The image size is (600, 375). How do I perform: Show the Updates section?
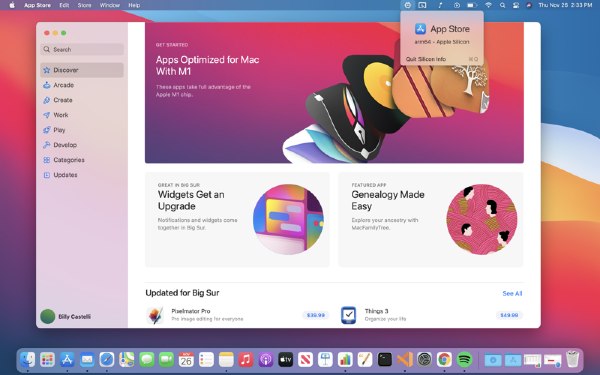82,175
